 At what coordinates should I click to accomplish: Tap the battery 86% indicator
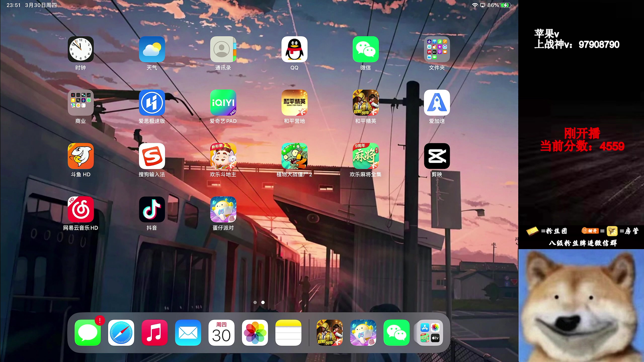click(499, 5)
